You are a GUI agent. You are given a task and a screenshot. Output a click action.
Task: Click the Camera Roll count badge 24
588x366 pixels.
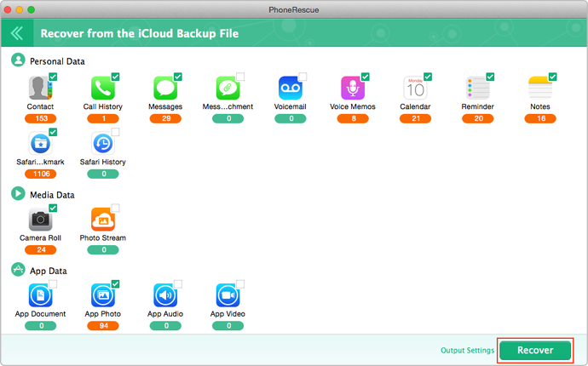pyautogui.click(x=41, y=249)
